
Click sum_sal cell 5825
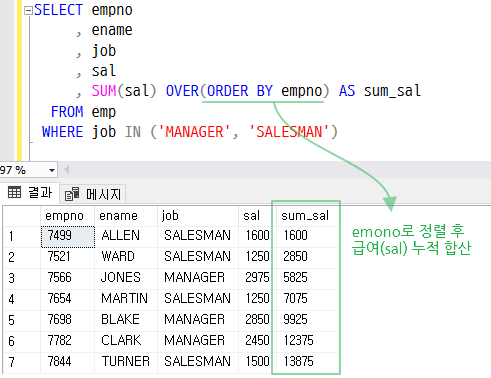tap(307, 278)
